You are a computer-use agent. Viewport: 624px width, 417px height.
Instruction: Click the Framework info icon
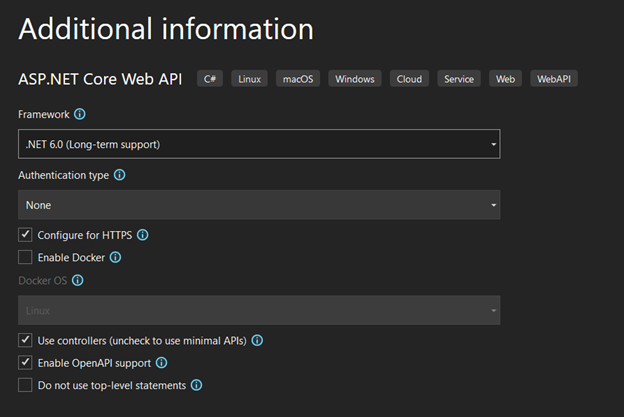click(x=80, y=114)
